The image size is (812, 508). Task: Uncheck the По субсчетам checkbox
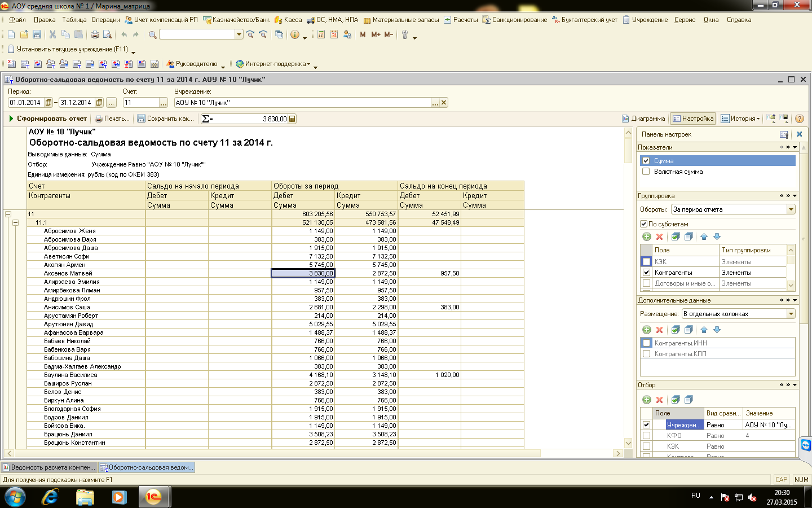[x=643, y=224]
